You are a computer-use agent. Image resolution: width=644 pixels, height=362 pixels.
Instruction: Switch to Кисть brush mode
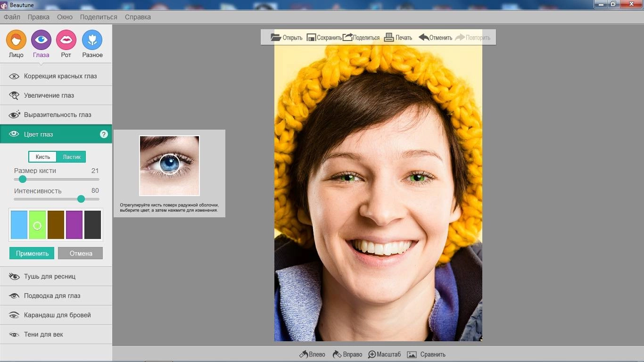coord(43,157)
